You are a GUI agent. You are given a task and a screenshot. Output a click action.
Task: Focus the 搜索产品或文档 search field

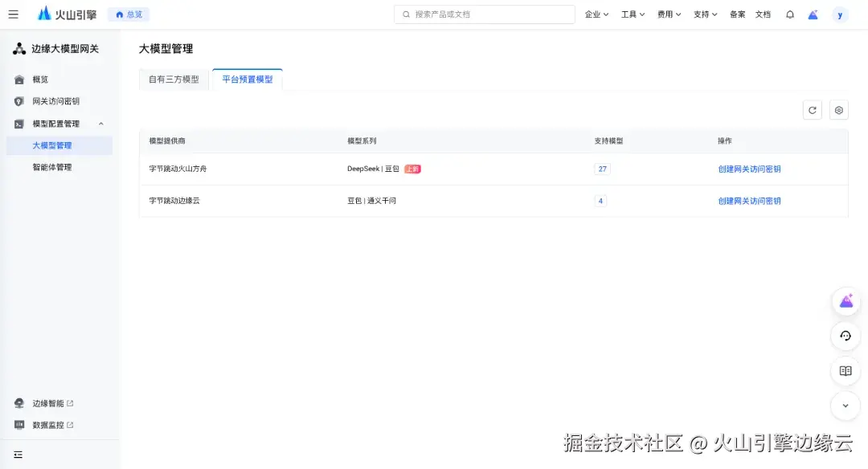click(485, 14)
